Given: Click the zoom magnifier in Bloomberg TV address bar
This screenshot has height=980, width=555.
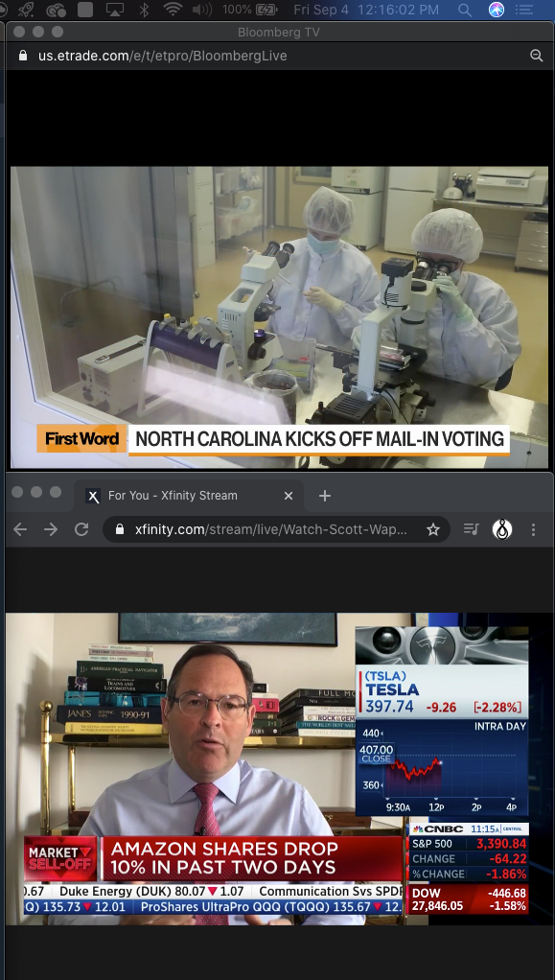Looking at the screenshot, I should click(536, 56).
